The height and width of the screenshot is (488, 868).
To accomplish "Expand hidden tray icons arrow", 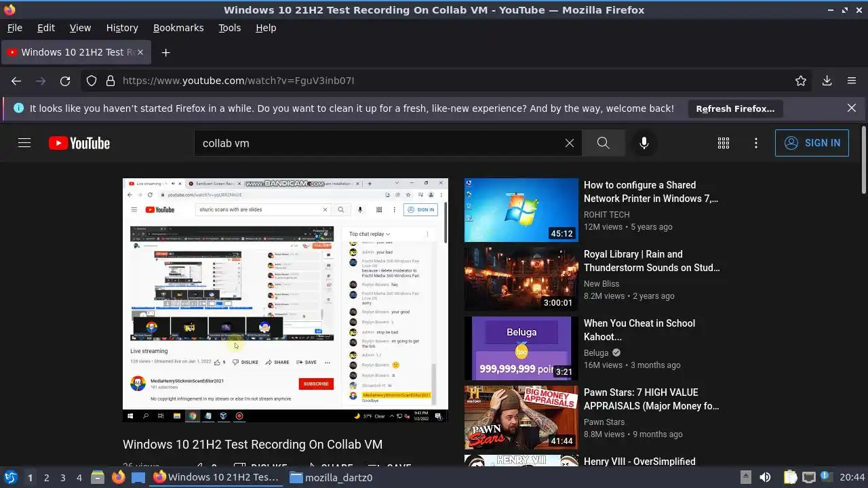I will point(745,477).
